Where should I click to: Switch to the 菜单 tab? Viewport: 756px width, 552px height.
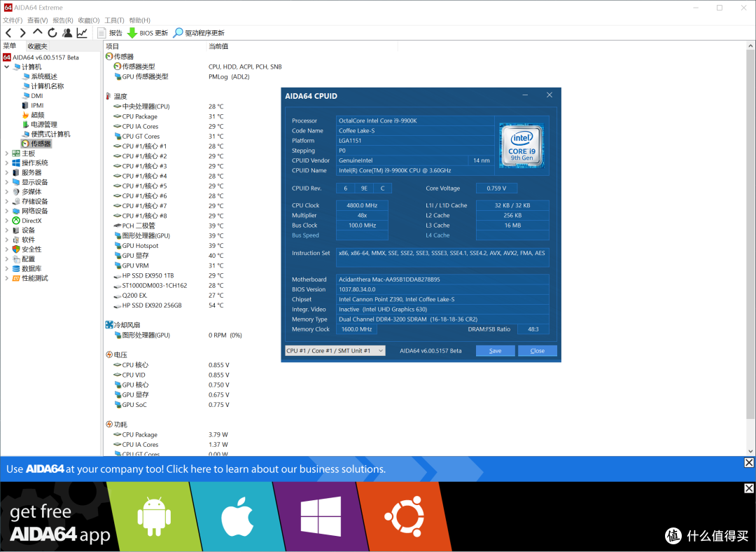[10, 46]
